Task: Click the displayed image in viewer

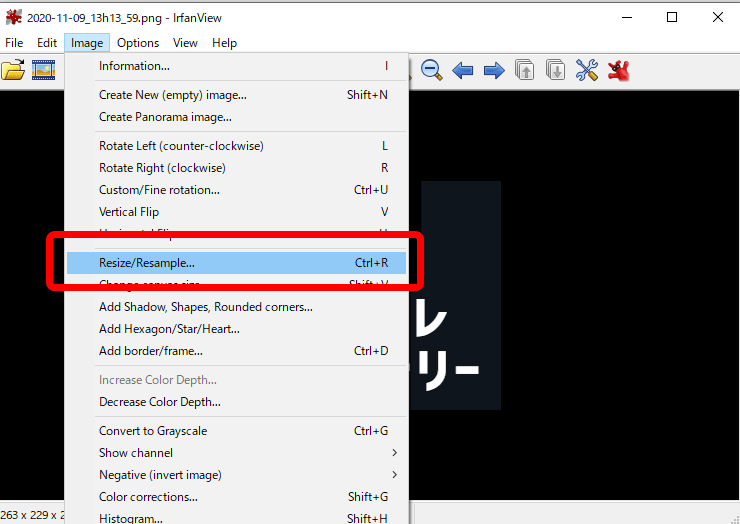Action: point(455,295)
